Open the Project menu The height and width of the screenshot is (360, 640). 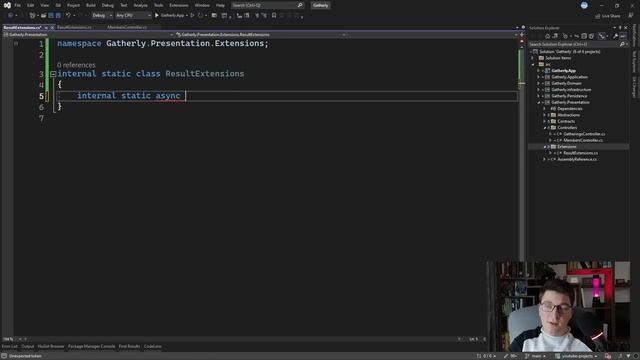point(73,5)
